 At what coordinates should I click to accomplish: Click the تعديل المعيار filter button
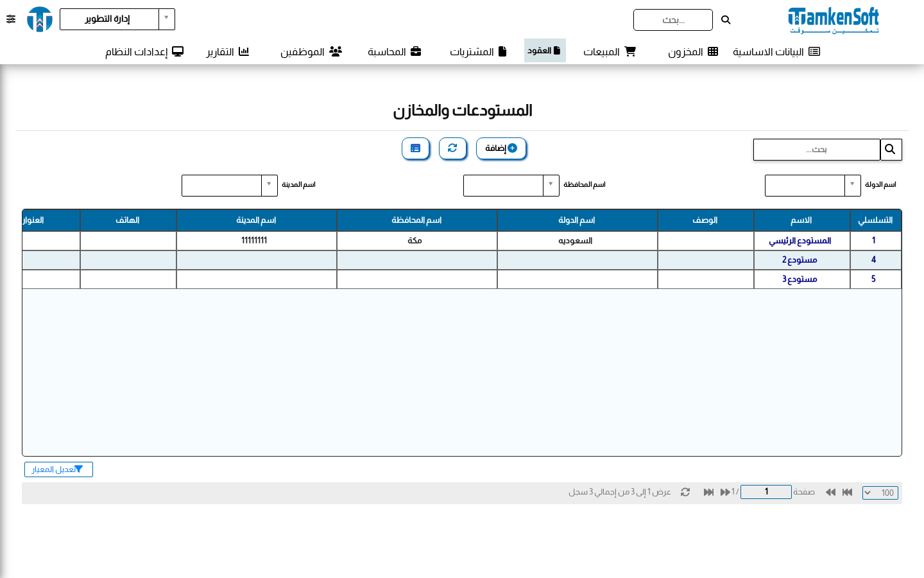pos(58,469)
